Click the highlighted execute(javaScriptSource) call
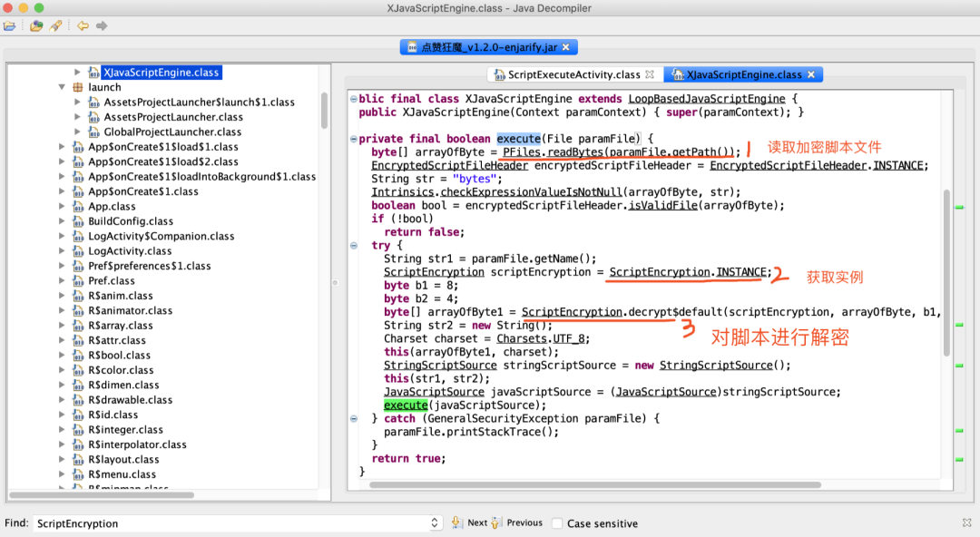 pyautogui.click(x=406, y=405)
